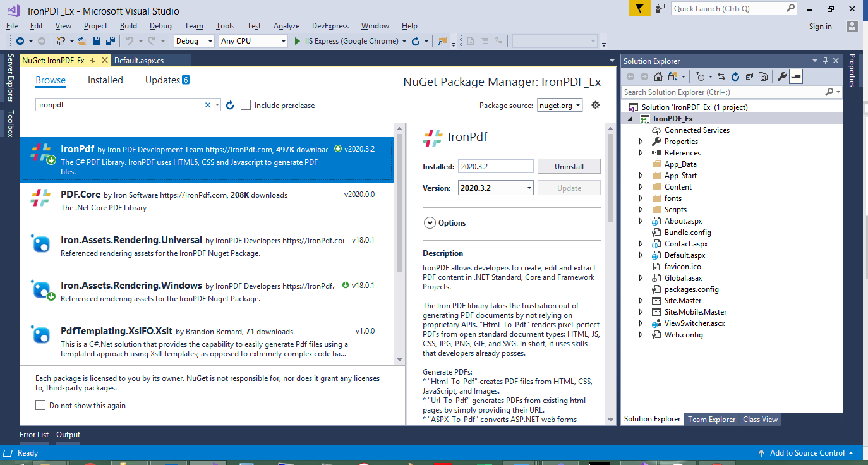Viewport: 868px width, 465px height.
Task: Click the Solution Explorer search magnifier icon
Action: 829,92
